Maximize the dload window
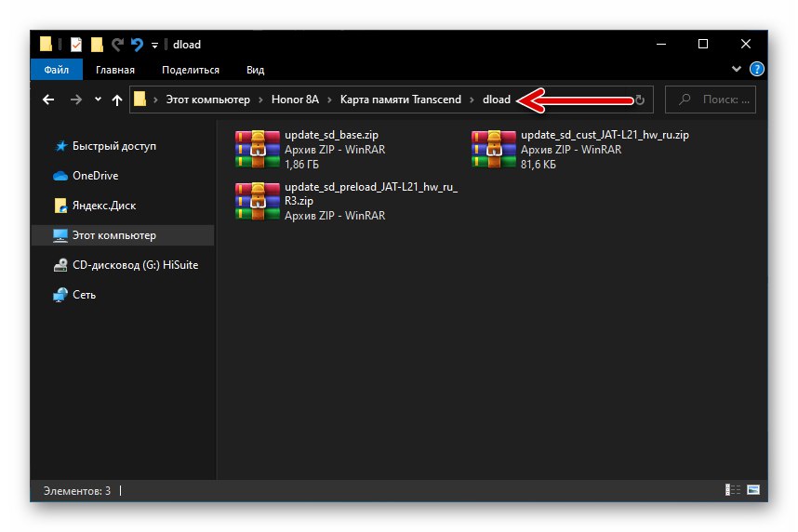Viewport: 798px width, 532px height. [x=703, y=45]
